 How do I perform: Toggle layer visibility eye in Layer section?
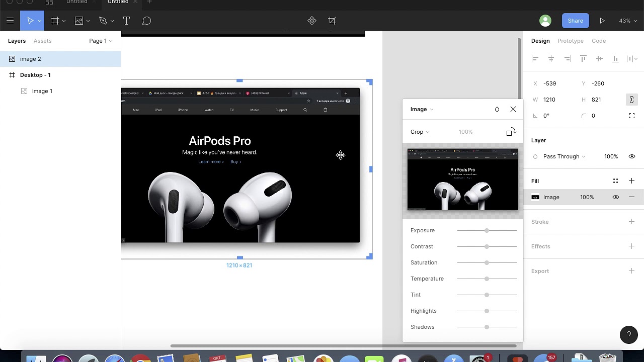[632, 156]
